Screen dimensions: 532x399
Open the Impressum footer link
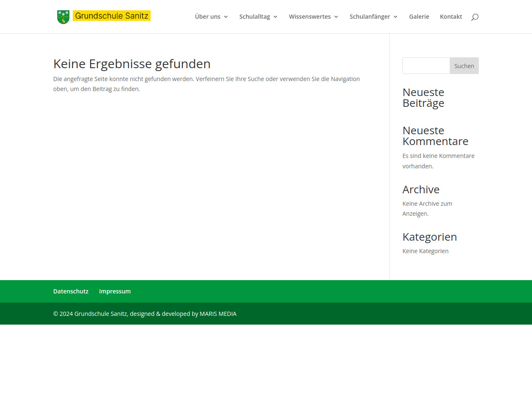coord(115,291)
